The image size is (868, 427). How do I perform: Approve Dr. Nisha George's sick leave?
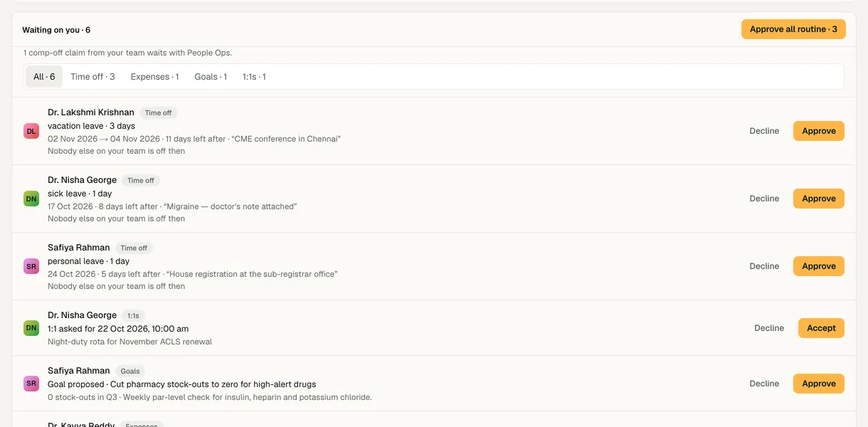click(819, 199)
